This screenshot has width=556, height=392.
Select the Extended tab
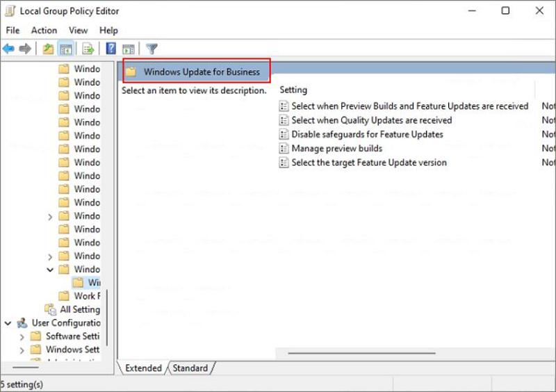143,368
